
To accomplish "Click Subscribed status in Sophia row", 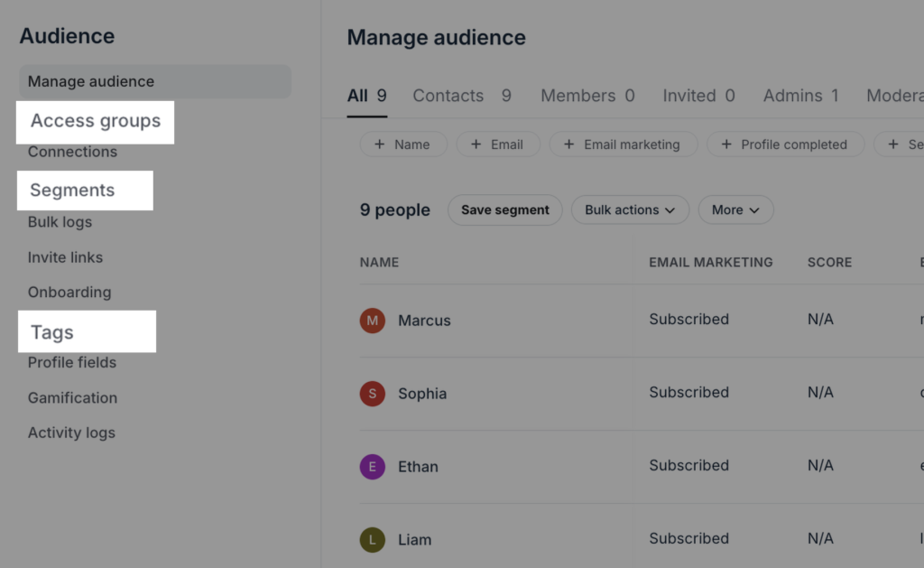I will pos(688,392).
